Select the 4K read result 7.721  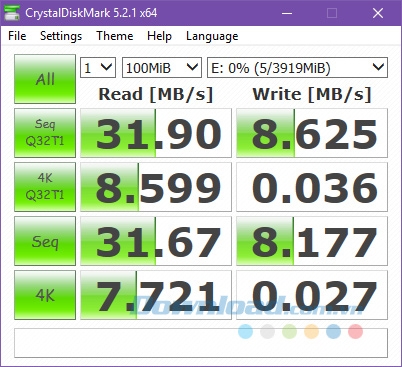[156, 295]
